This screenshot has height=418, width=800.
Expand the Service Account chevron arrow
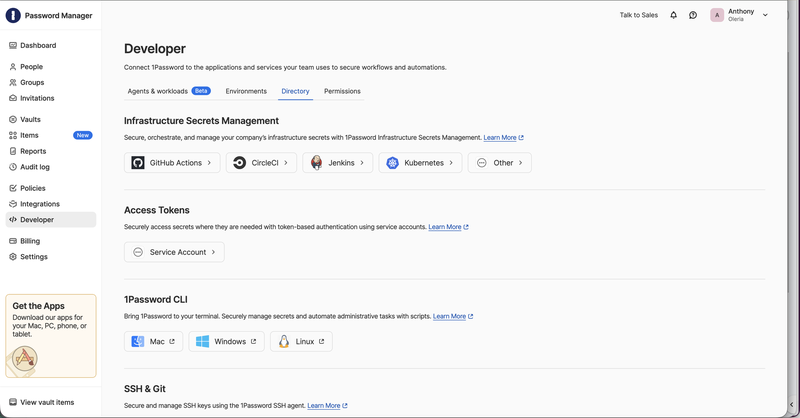point(213,252)
